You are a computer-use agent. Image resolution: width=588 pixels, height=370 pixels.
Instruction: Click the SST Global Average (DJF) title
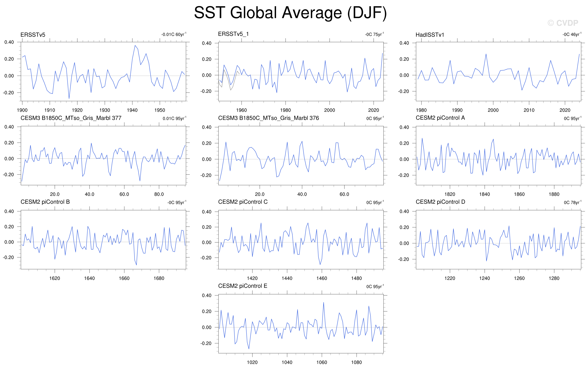pos(290,13)
